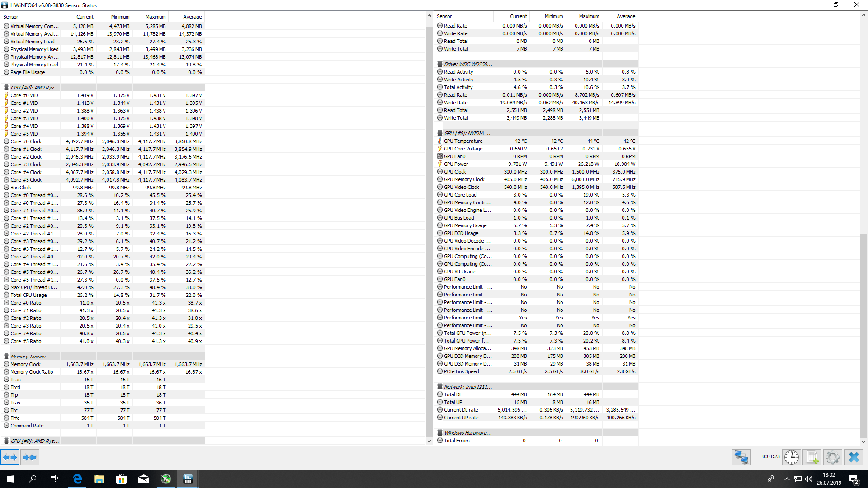Click the Average column header on right panel
The width and height of the screenshot is (868, 488).
(626, 16)
